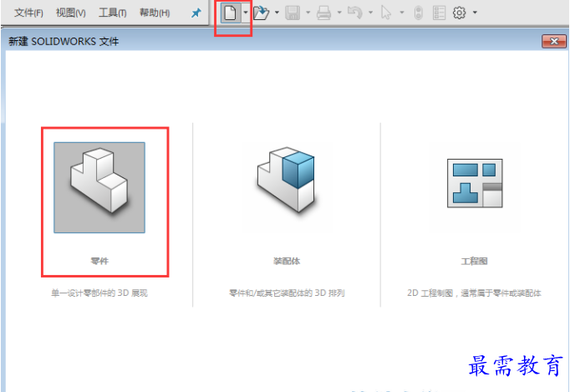Click the Select cursor tool icon
This screenshot has width=570, height=392.
pos(386,13)
